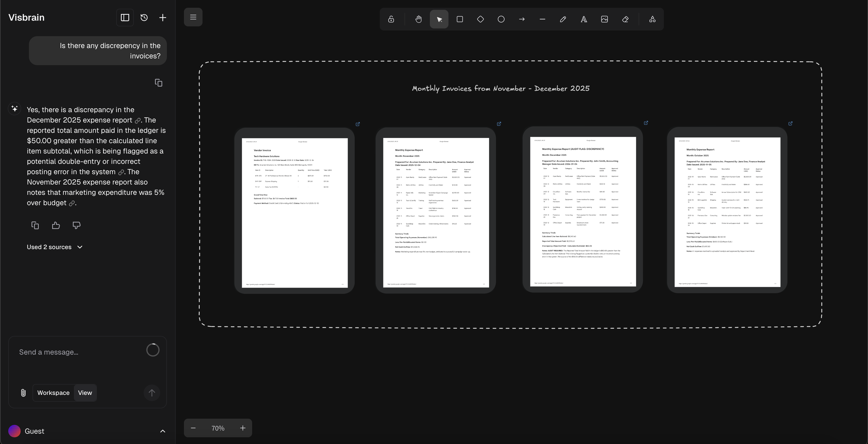The width and height of the screenshot is (868, 444).
Task: Select the Ellipse shape tool
Action: 501,19
